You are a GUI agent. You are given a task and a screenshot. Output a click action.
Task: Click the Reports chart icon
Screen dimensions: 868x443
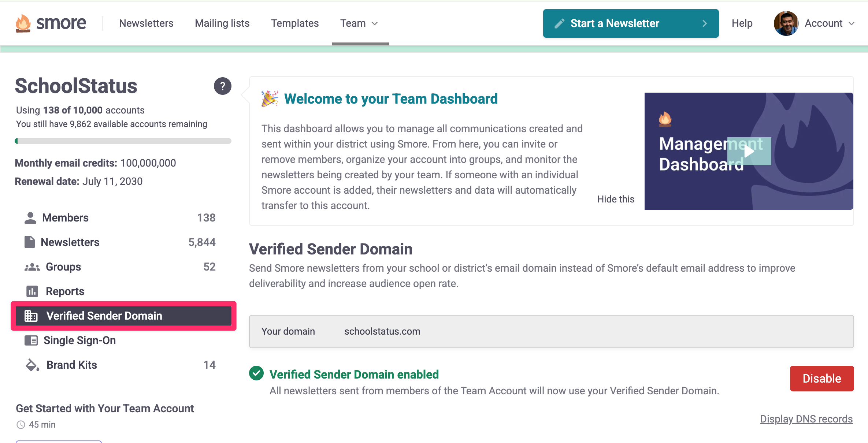pos(32,291)
